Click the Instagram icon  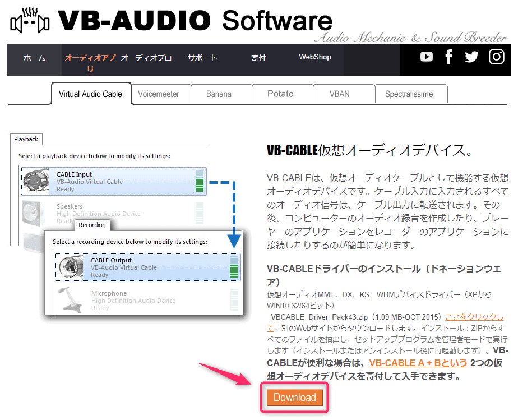click(497, 57)
